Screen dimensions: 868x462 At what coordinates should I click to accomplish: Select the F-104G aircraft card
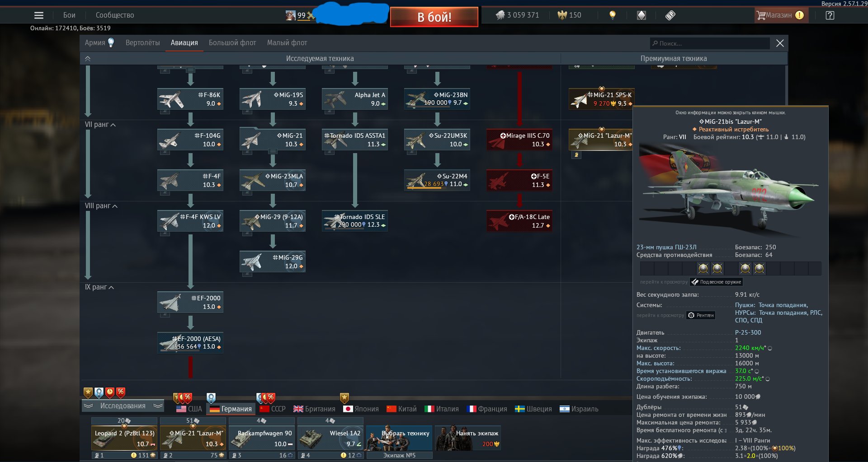(x=190, y=140)
